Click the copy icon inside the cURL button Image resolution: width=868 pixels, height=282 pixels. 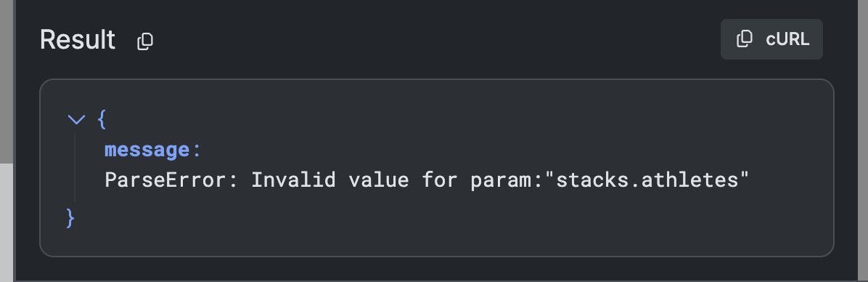745,39
